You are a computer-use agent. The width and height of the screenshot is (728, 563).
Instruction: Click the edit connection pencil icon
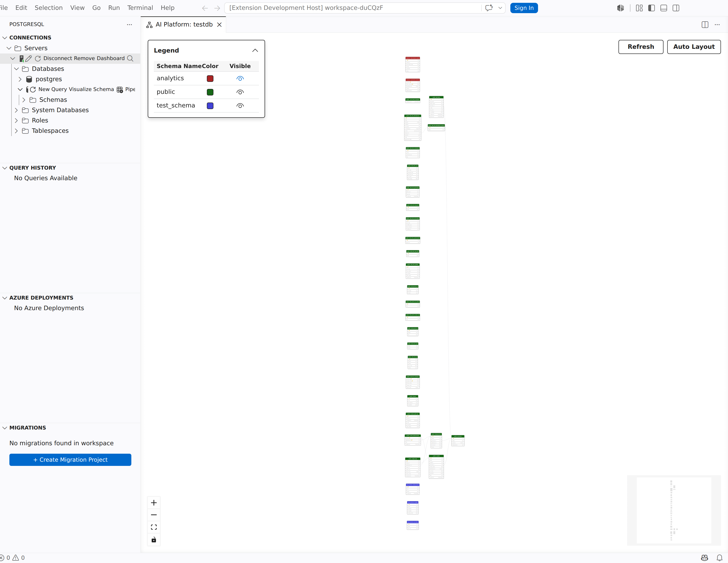coord(29,58)
